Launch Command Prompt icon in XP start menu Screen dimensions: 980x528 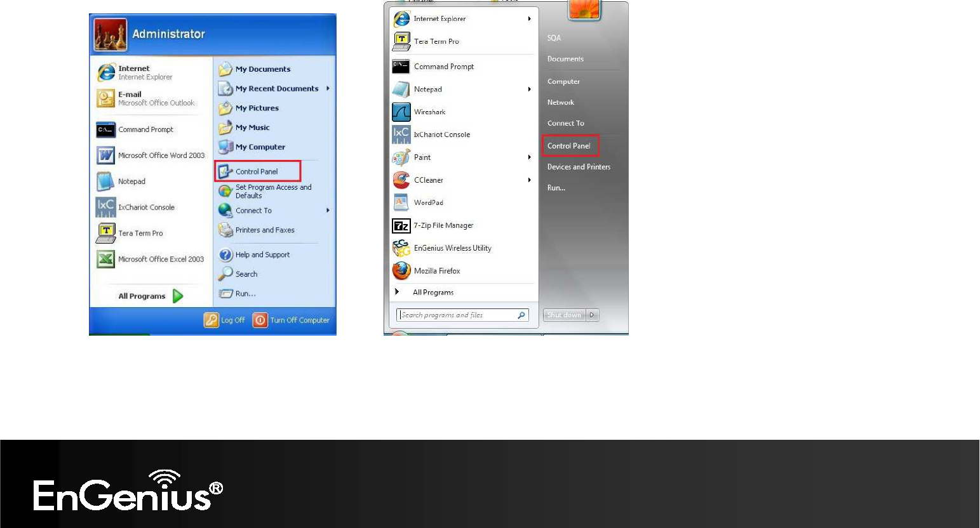tap(105, 129)
